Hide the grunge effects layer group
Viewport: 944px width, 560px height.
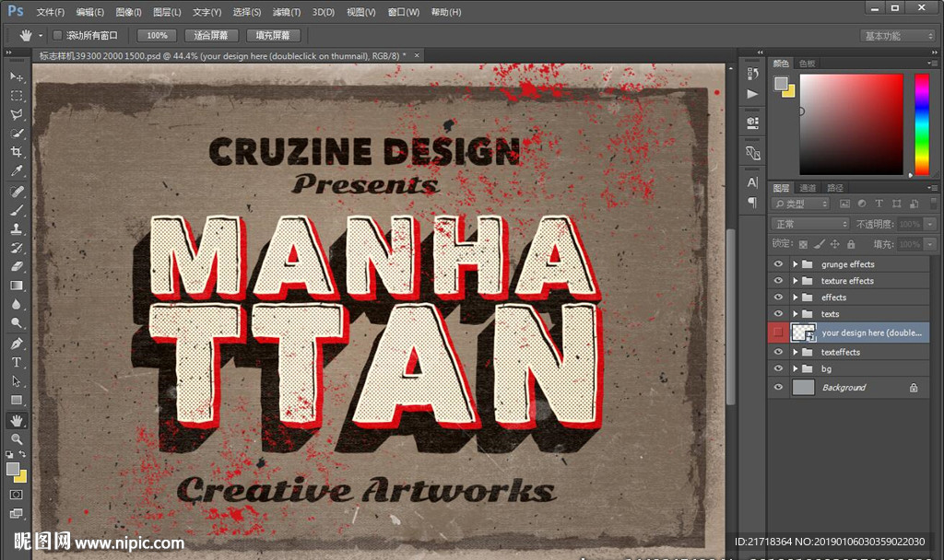pos(779,264)
